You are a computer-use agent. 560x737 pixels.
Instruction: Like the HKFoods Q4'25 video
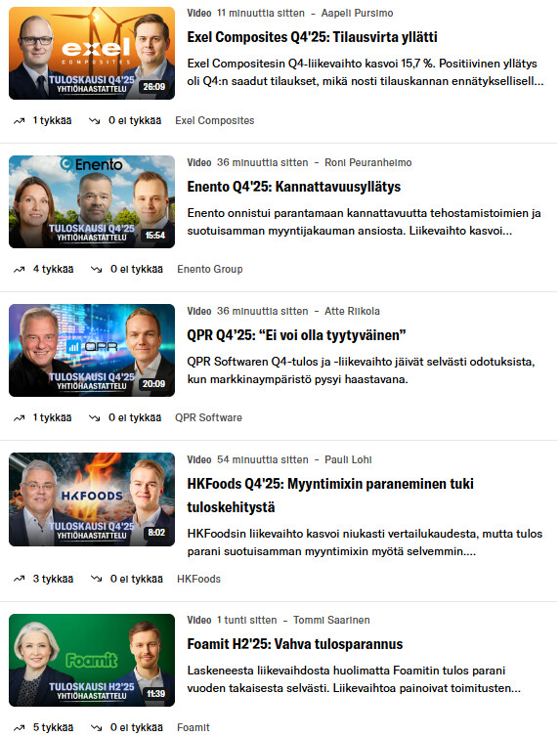(x=43, y=579)
